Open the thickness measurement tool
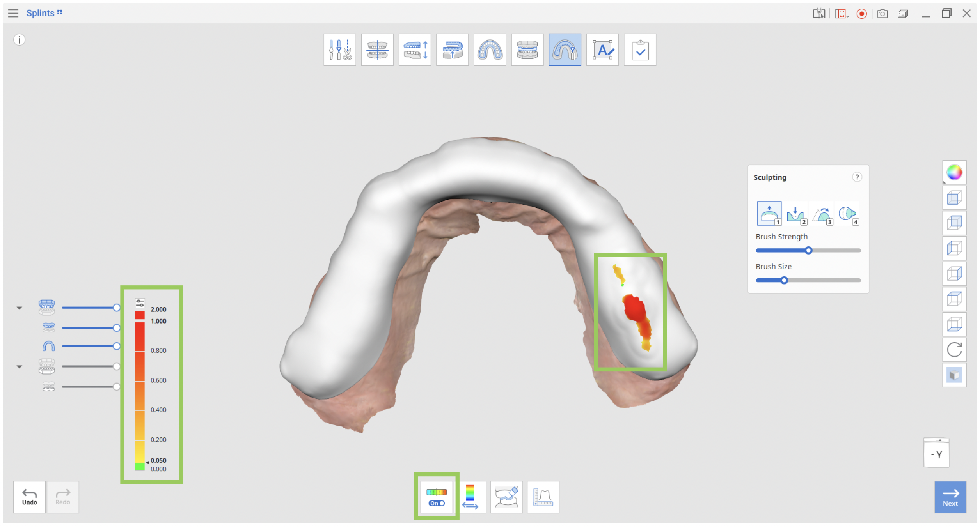Viewport: 980px width, 527px height. 543,497
